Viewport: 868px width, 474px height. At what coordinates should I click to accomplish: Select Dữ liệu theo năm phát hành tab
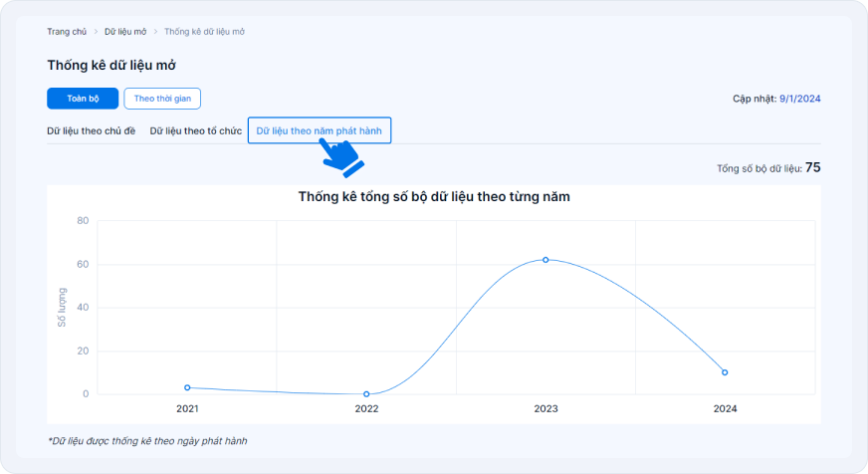click(x=320, y=130)
